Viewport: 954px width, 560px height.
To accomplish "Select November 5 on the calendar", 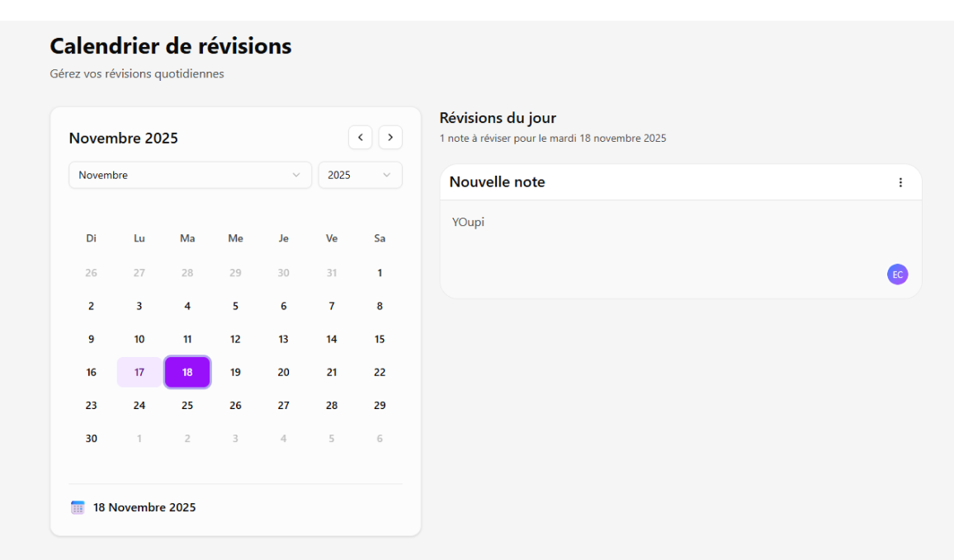I will pos(235,306).
